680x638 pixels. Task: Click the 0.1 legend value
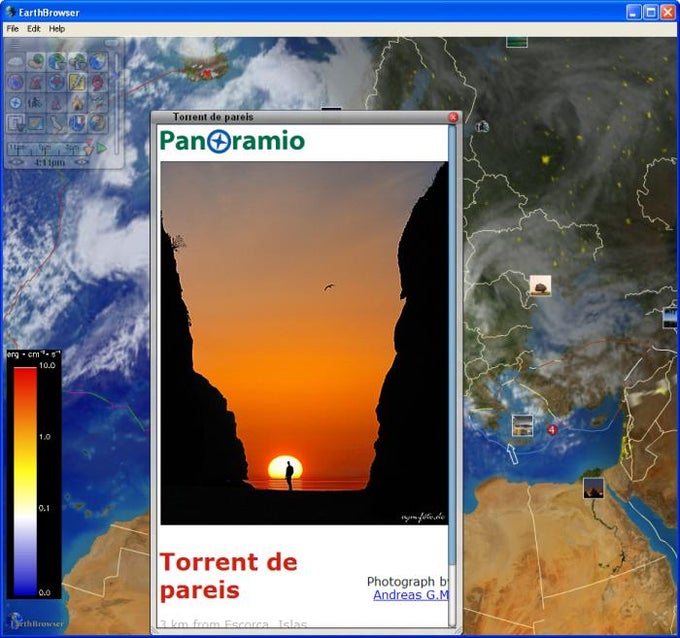(44, 508)
